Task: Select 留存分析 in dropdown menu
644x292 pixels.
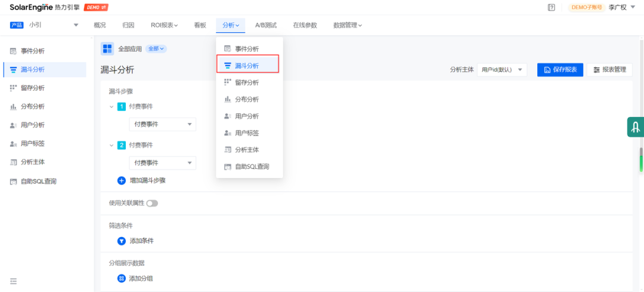Action: pos(249,82)
